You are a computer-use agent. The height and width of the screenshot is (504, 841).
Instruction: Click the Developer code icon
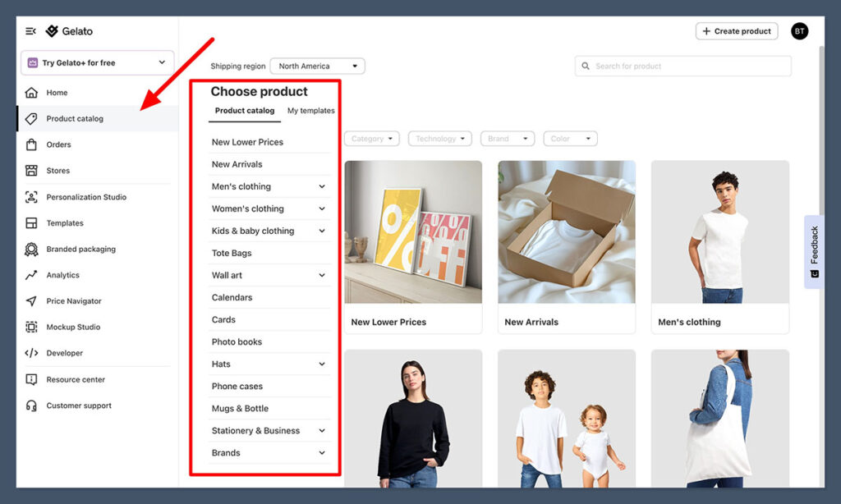[x=31, y=353]
